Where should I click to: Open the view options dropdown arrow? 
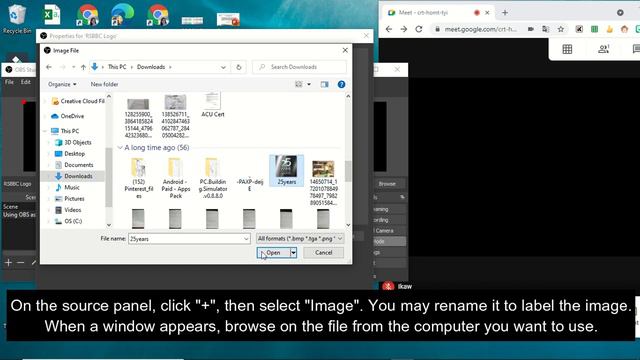click(309, 84)
